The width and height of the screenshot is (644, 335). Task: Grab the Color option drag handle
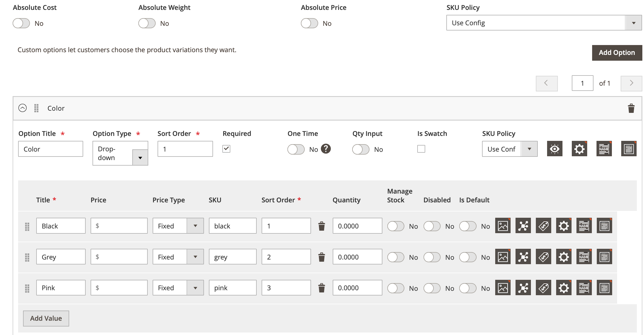(x=36, y=108)
